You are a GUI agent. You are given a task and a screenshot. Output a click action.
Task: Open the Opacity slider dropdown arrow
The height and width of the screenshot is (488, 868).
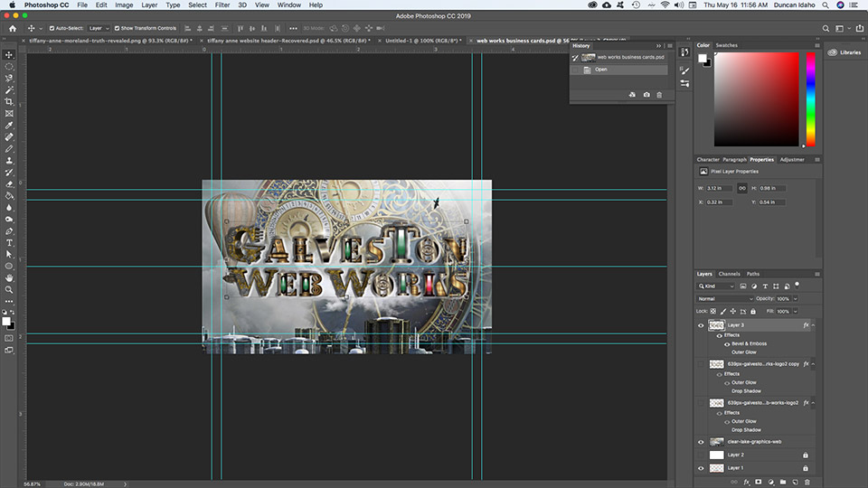pos(796,299)
